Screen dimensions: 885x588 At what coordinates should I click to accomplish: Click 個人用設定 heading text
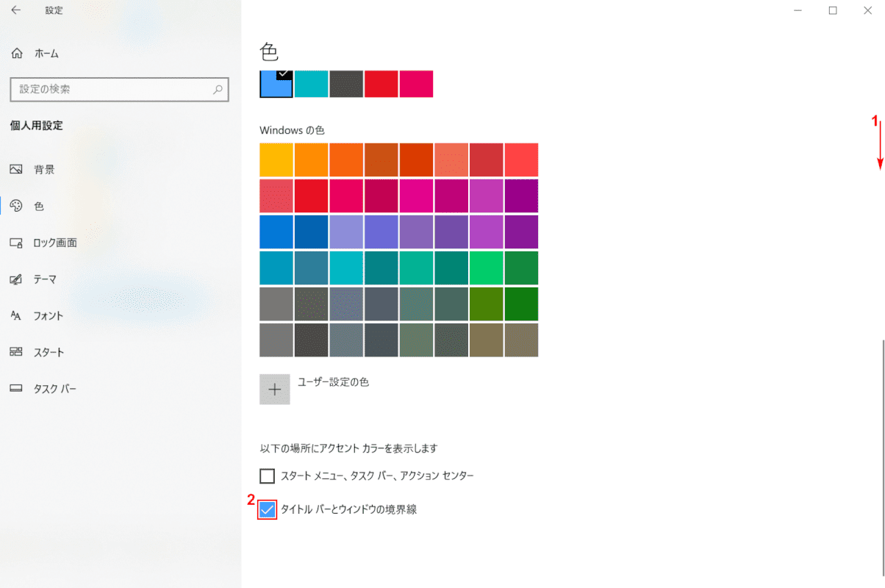point(37,126)
